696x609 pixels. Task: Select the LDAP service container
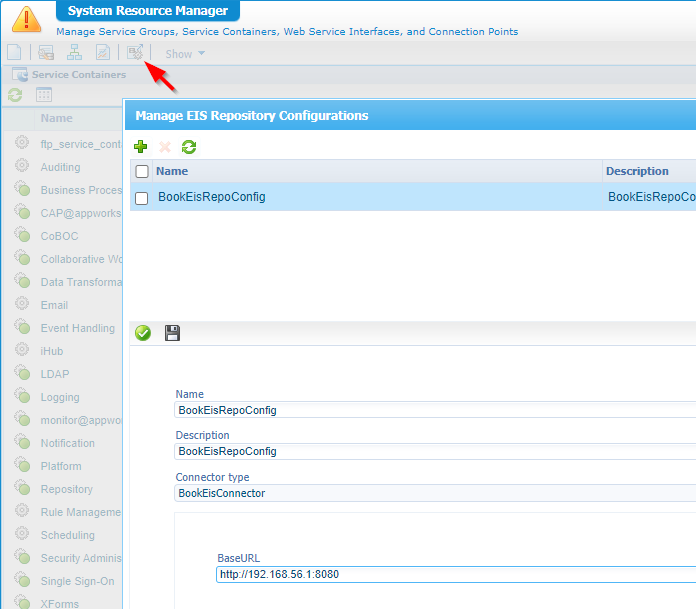point(55,374)
